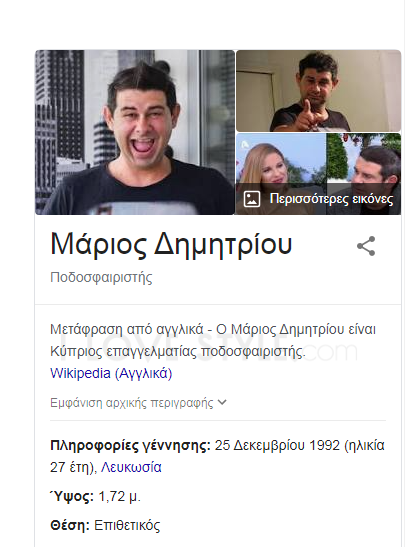Click the 25 Δεκεμβρίου 1992 birth date
This screenshot has height=547, width=405.
coord(277,445)
